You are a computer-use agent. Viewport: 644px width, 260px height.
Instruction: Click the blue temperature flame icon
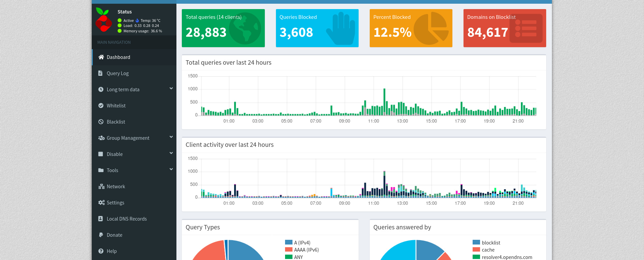137,21
